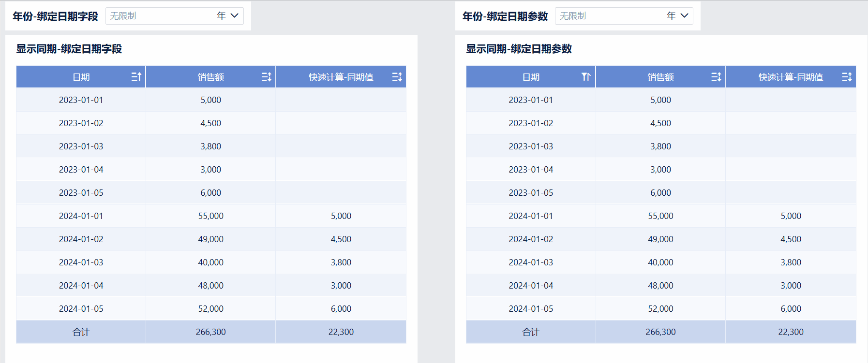Click 销售额 header text in 绑定日期字段 table
Viewport: 868px width, 363px height.
[211, 77]
